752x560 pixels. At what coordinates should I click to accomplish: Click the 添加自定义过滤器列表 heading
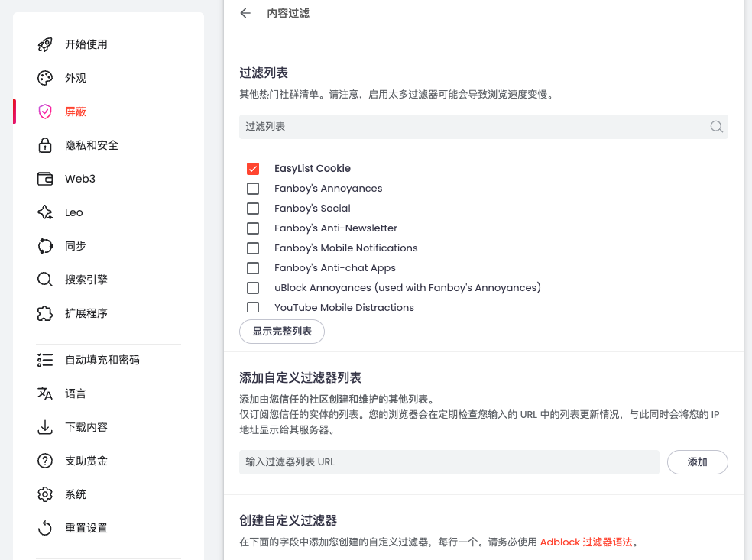(x=300, y=378)
